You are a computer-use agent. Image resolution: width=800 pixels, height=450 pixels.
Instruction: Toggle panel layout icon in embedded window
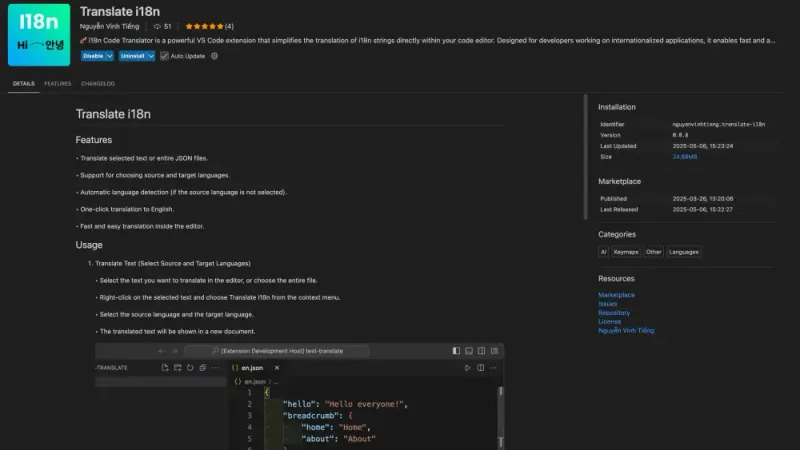(x=469, y=351)
